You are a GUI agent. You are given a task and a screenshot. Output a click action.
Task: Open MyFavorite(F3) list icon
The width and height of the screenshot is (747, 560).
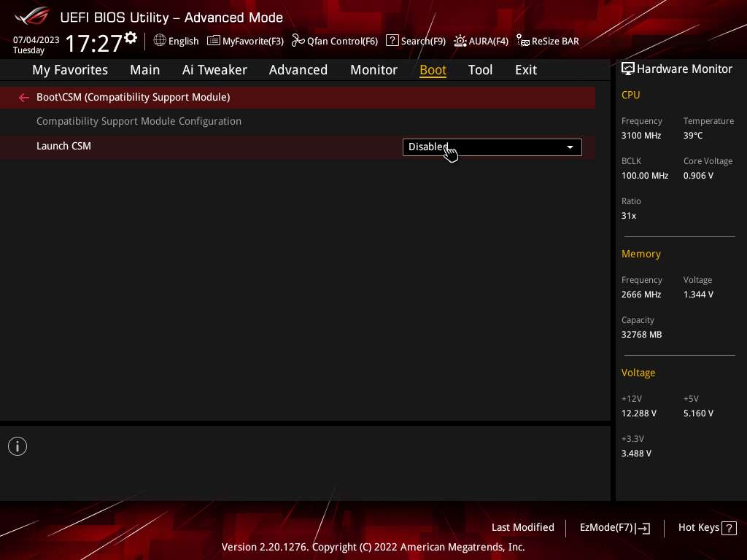point(214,41)
